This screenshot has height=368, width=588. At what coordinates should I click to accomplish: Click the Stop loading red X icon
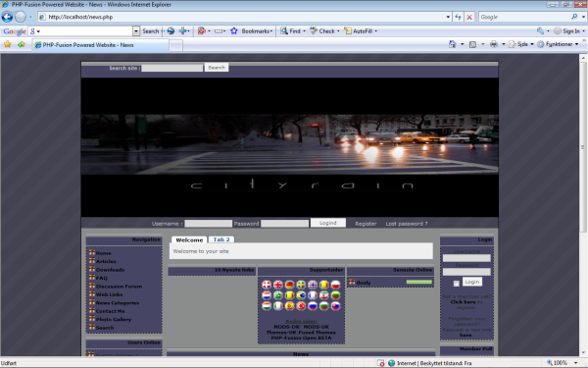[469, 17]
